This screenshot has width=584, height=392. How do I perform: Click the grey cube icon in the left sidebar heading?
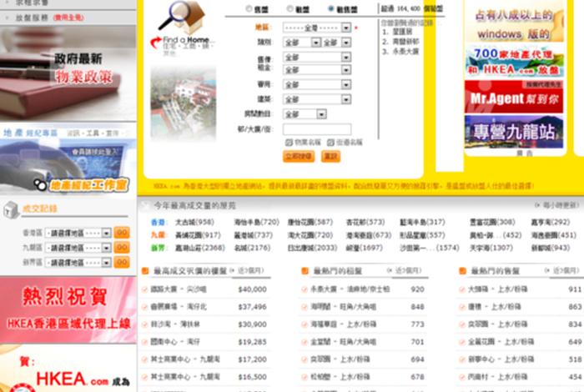(11, 209)
